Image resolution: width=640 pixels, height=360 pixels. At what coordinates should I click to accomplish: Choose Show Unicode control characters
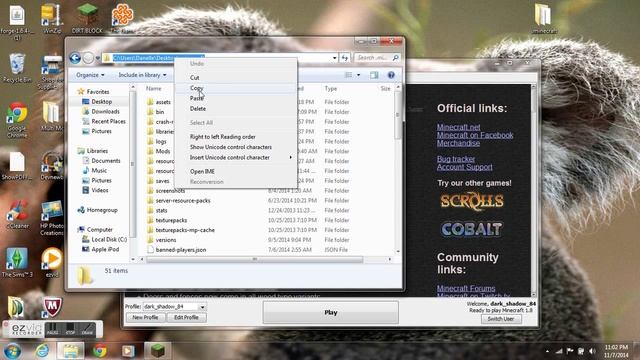tap(236, 147)
